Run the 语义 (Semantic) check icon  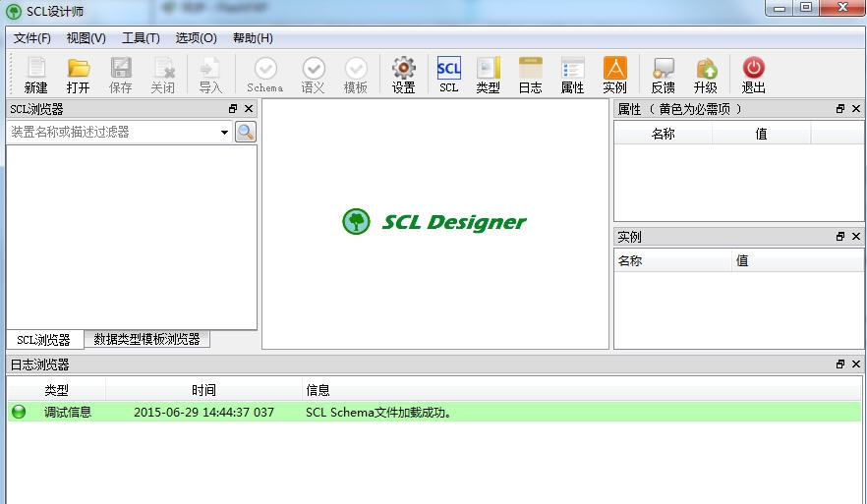pyautogui.click(x=313, y=75)
